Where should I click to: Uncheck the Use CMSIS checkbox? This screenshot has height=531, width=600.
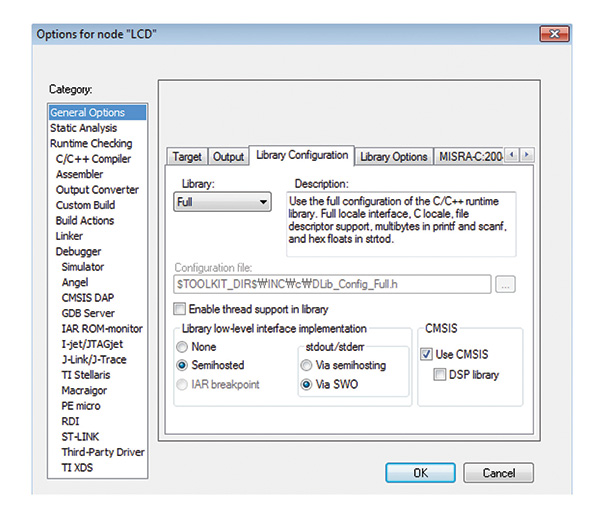pyautogui.click(x=427, y=354)
